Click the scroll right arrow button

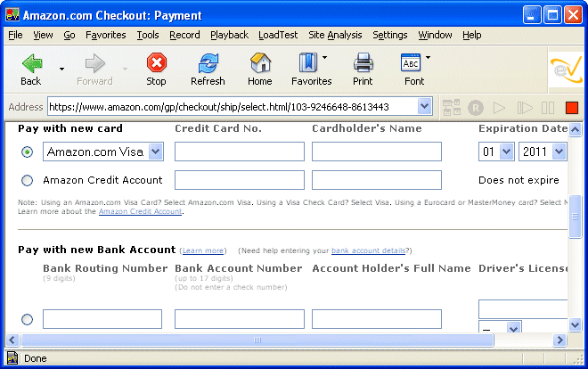pos(559,340)
